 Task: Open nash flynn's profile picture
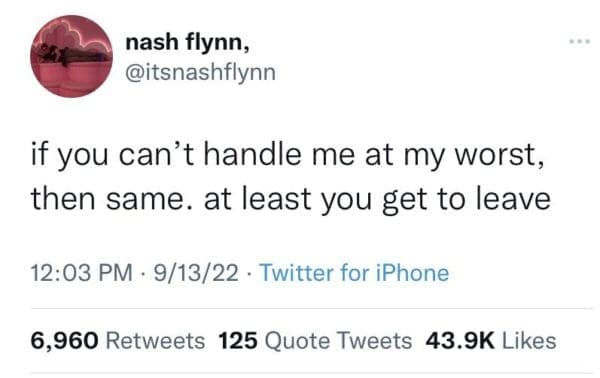[72, 56]
